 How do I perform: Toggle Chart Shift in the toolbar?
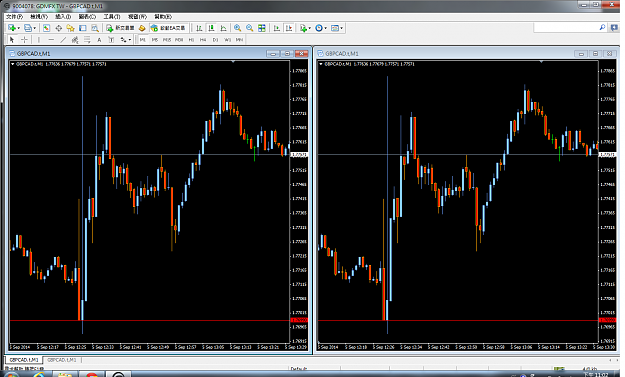(x=289, y=28)
